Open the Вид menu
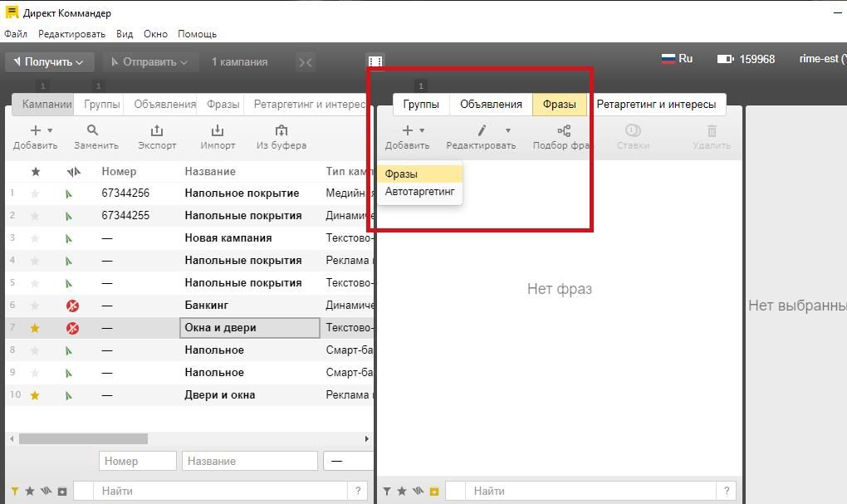This screenshot has height=504, width=847. (125, 34)
